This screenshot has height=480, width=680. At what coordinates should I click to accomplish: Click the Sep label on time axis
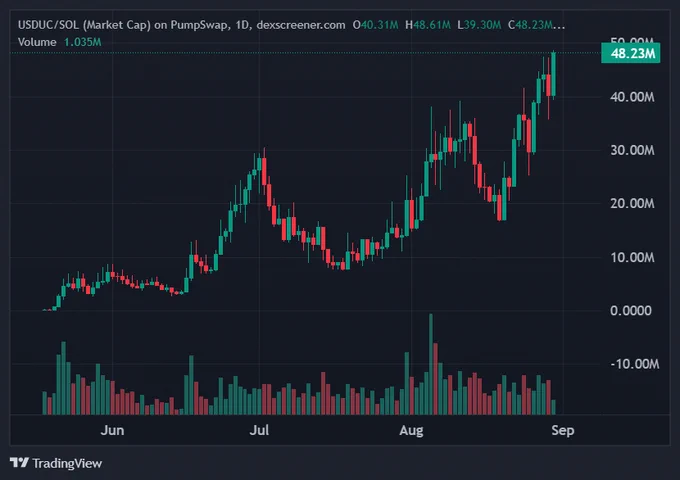coord(562,430)
